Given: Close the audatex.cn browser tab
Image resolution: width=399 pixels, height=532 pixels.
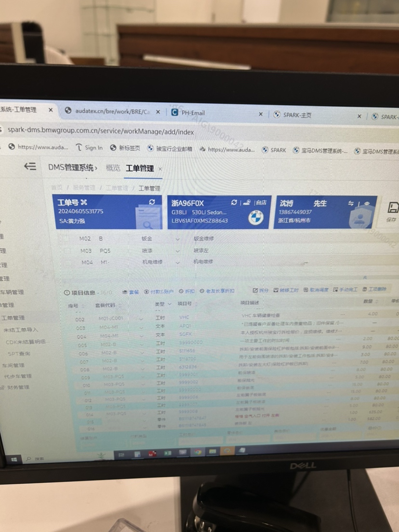Looking at the screenshot, I should pos(158,112).
